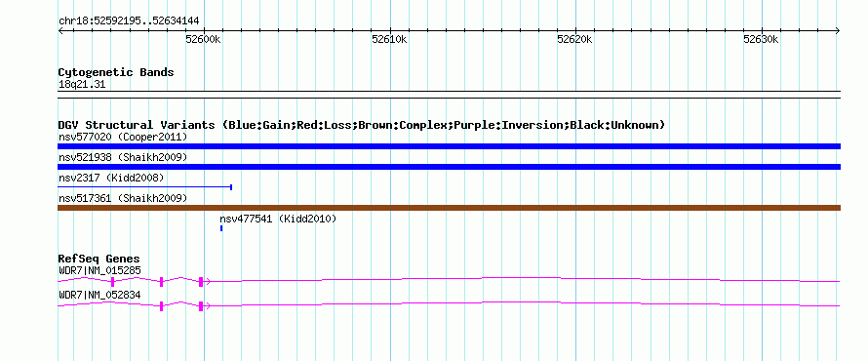Image resolution: width=868 pixels, height=361 pixels.
Task: Click the WDR7 NM_015285 magenta transcript line
Action: [449, 281]
